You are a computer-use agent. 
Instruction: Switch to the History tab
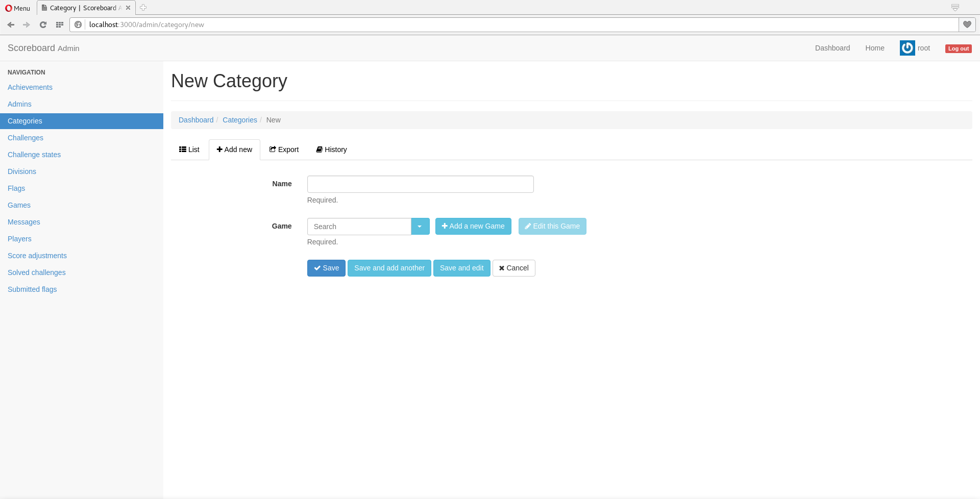pyautogui.click(x=331, y=149)
